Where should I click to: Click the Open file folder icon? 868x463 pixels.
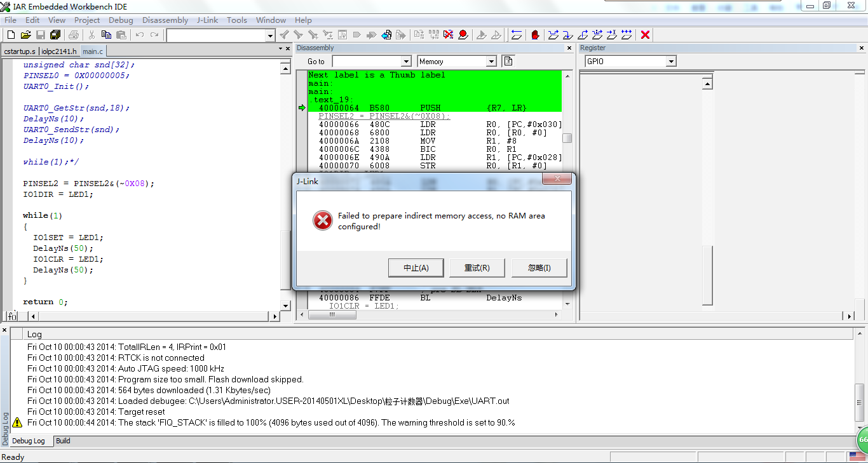coord(25,35)
